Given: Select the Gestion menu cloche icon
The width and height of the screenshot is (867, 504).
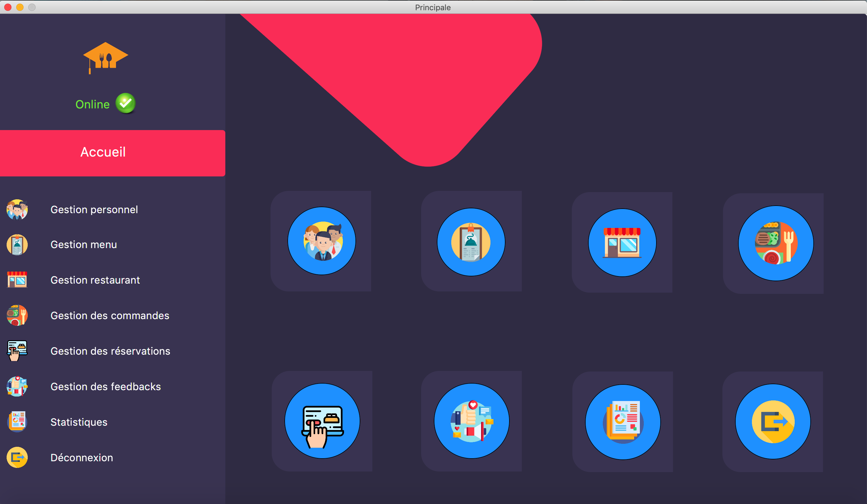Looking at the screenshot, I should (17, 245).
